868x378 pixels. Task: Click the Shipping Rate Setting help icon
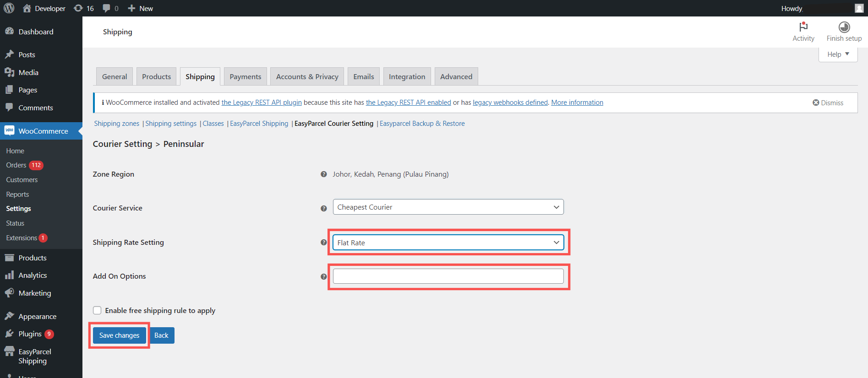click(x=324, y=242)
